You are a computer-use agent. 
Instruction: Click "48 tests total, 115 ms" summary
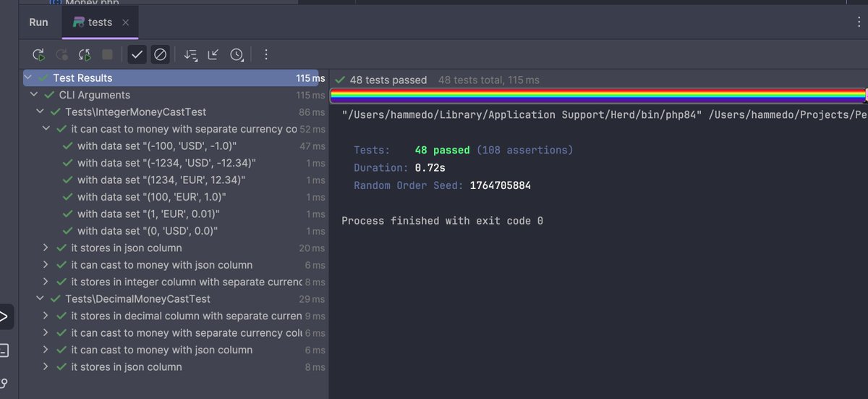tap(489, 80)
